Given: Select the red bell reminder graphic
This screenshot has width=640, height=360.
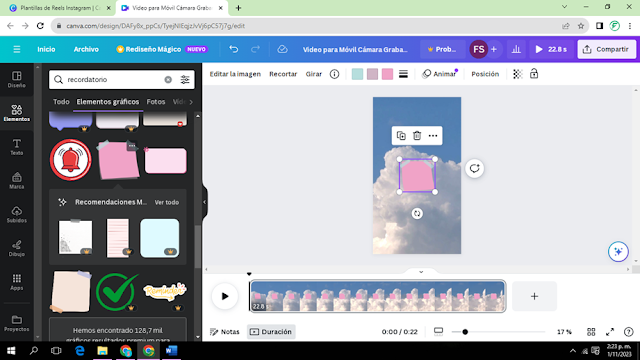Looking at the screenshot, I should [x=71, y=160].
